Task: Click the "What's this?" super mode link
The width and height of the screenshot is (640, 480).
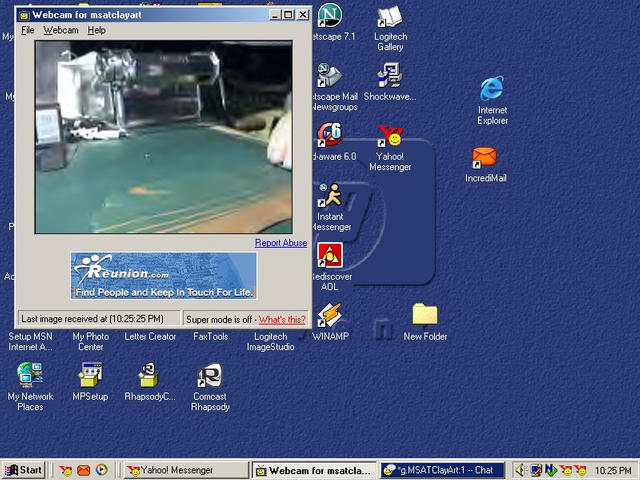Action: [282, 320]
